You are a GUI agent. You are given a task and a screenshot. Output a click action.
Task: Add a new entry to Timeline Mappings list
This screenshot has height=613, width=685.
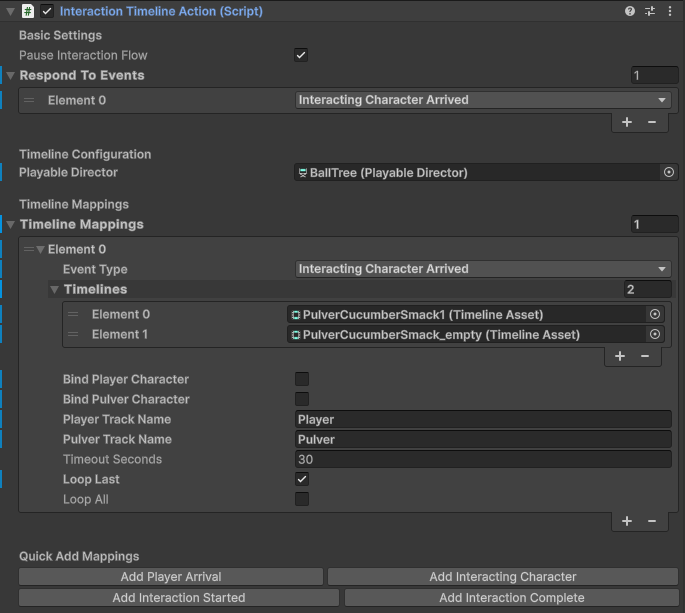click(627, 521)
